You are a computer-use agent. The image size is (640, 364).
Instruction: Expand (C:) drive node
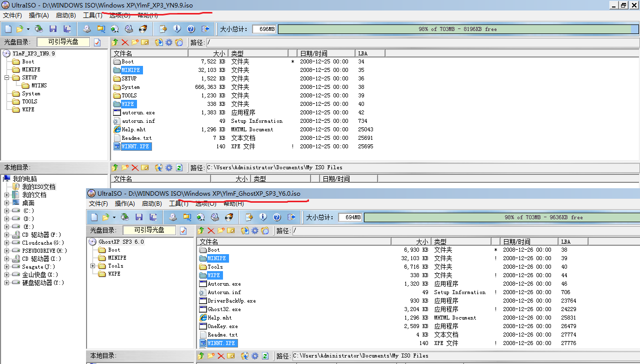pos(7,211)
